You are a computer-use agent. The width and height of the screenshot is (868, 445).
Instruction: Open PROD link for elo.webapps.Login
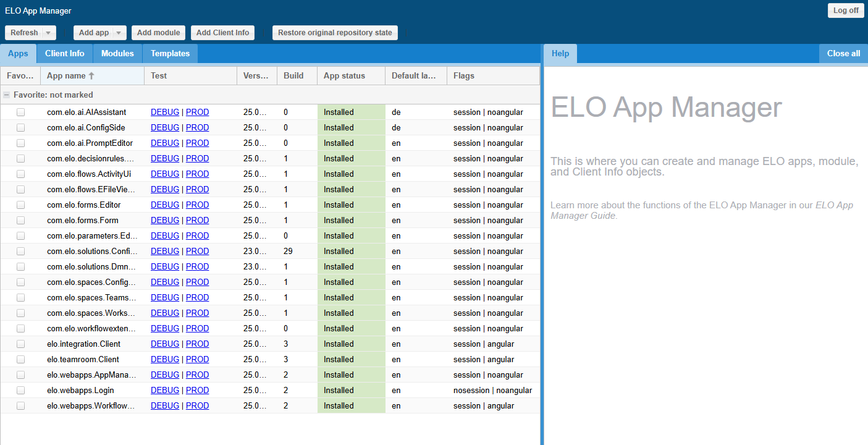[x=198, y=391]
